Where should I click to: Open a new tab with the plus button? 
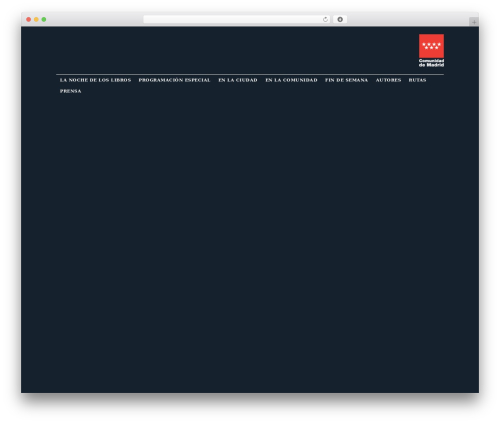474,22
